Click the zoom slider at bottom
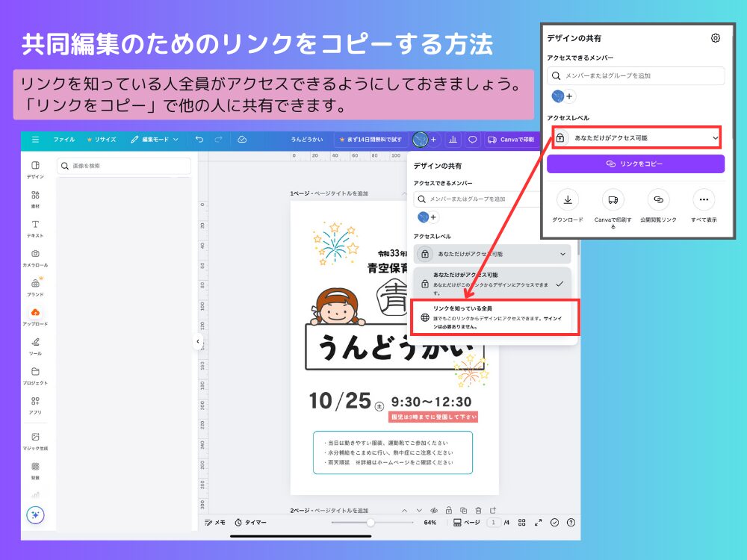The width and height of the screenshot is (747, 560). 370,523
